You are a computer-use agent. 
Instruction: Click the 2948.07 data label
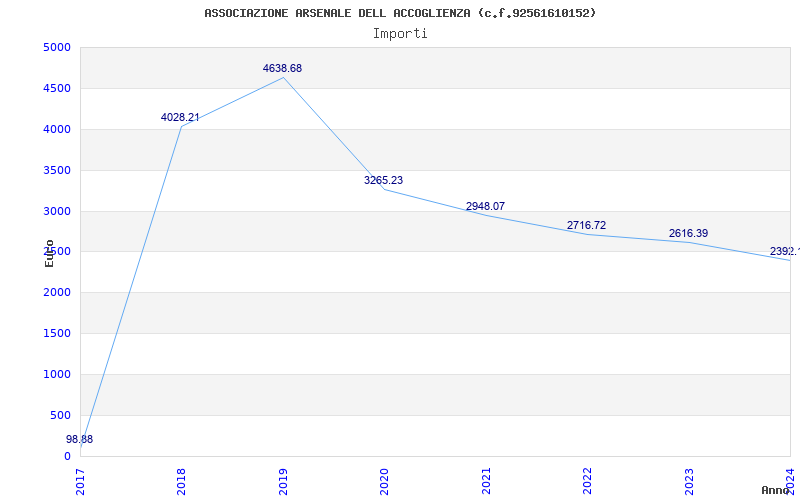click(485, 206)
